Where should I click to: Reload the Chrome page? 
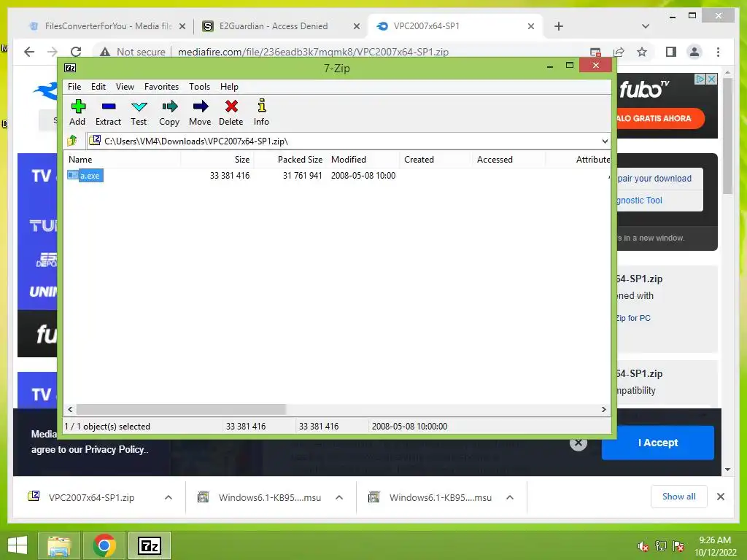pos(76,52)
